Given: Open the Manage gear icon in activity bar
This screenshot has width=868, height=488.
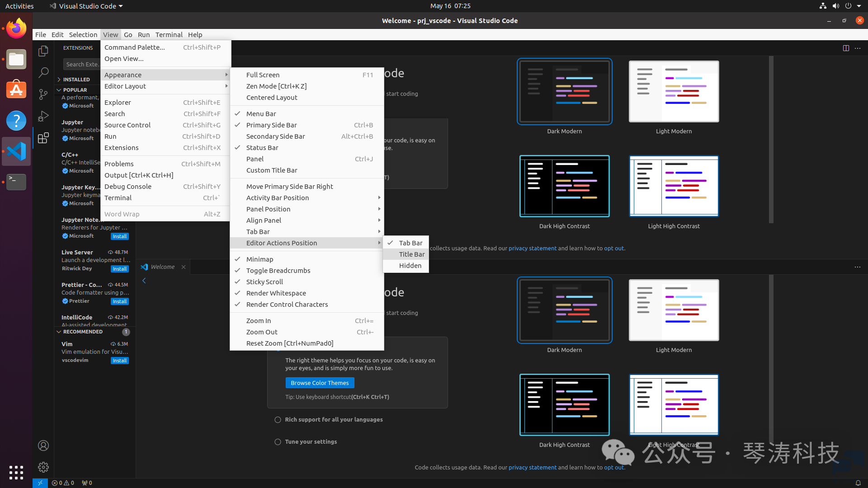Looking at the screenshot, I should point(43,467).
